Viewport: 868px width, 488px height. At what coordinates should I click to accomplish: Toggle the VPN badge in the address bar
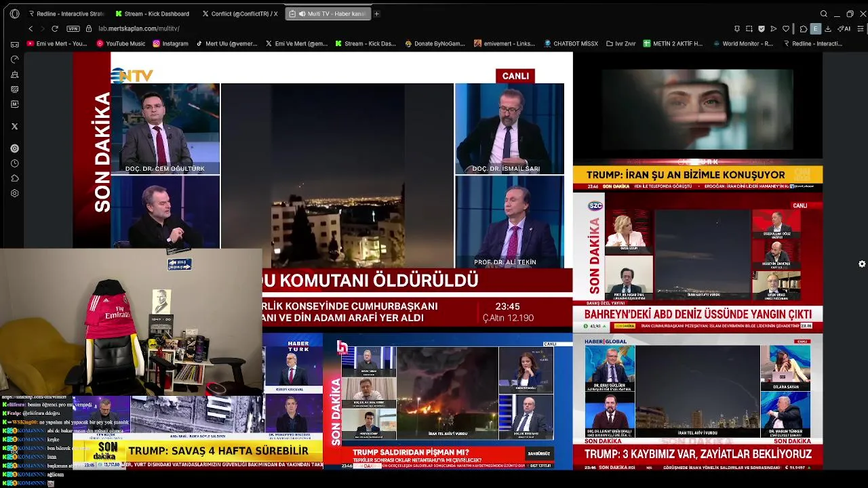[x=73, y=28]
